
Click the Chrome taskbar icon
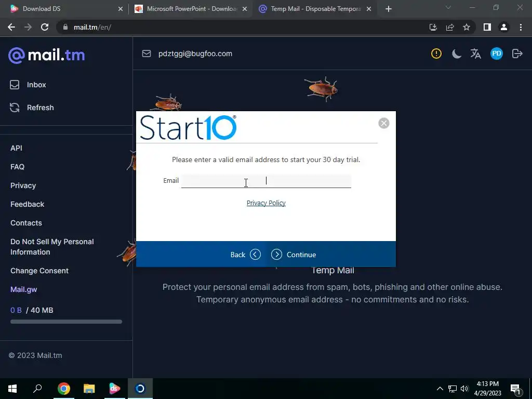click(x=64, y=389)
